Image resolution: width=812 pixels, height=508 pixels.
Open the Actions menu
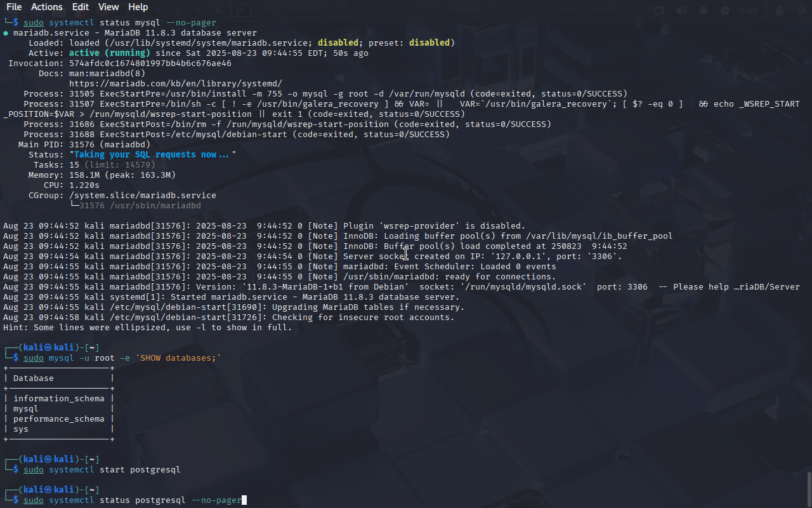coord(47,7)
